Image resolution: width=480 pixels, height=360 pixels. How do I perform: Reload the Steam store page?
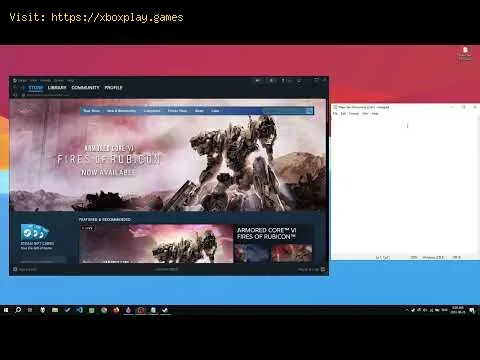(x=15, y=95)
